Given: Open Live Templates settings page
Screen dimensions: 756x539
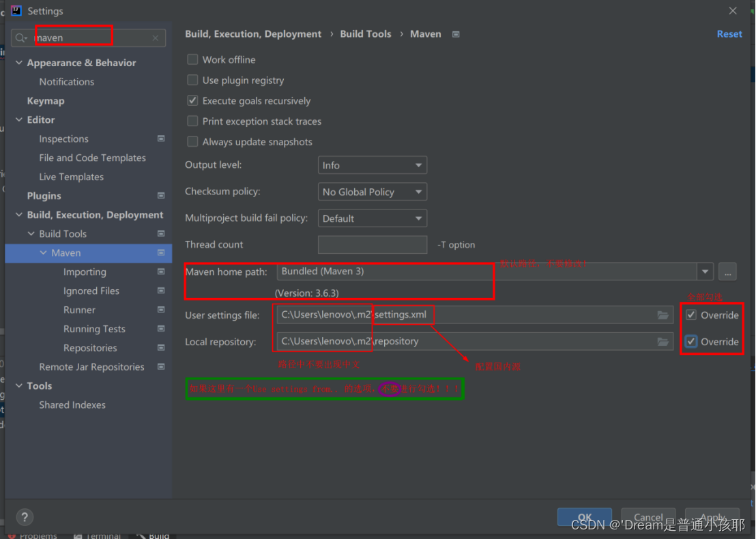Looking at the screenshot, I should coord(72,177).
